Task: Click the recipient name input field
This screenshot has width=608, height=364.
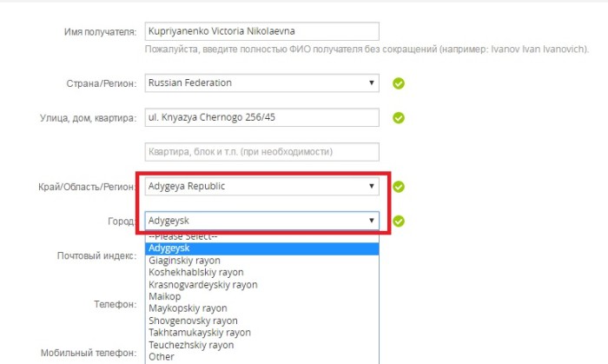Action: [261, 31]
